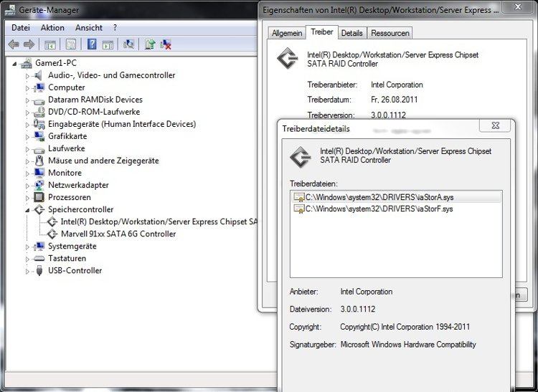This screenshot has width=538, height=392.
Task: Click the Copyright(C) Intel Corporation 1994-2011 text
Action: [405, 327]
